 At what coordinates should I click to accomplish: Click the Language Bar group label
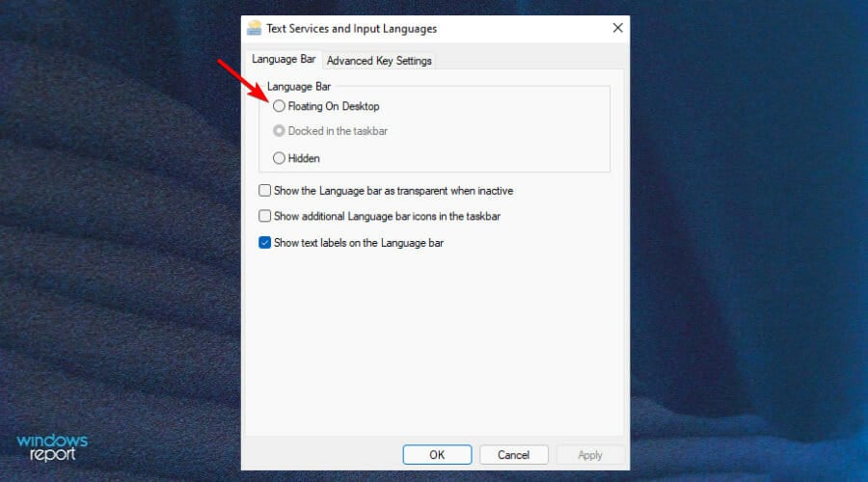(x=299, y=87)
